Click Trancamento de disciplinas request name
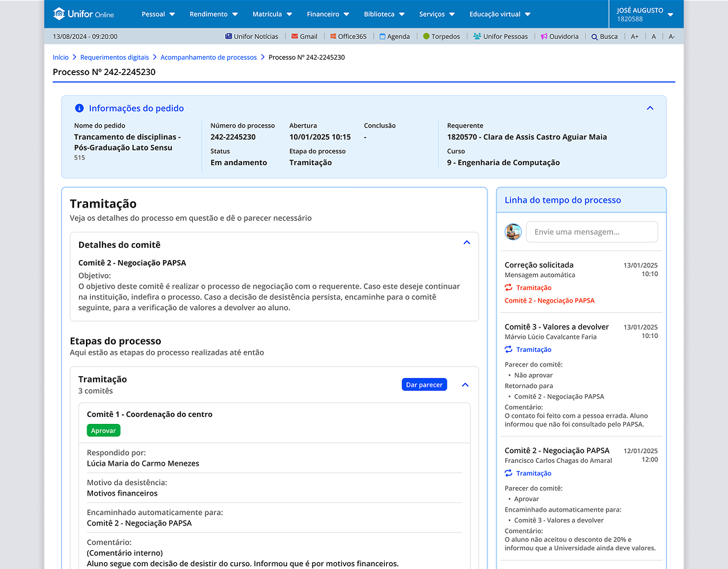 point(127,142)
